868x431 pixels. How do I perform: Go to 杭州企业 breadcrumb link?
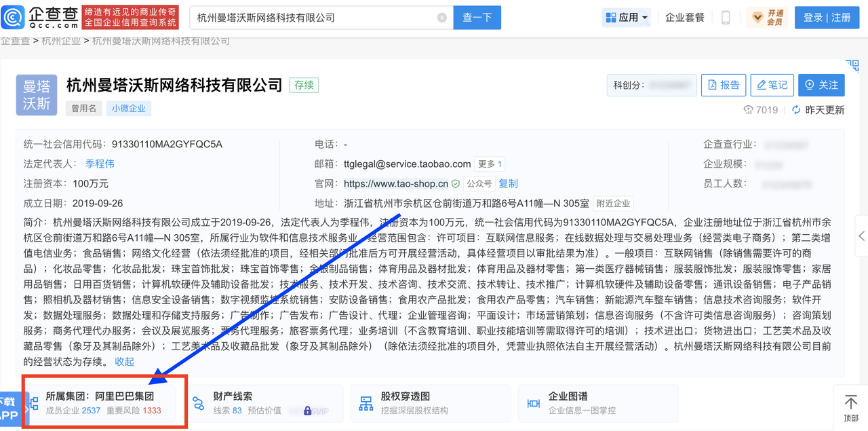(60, 41)
